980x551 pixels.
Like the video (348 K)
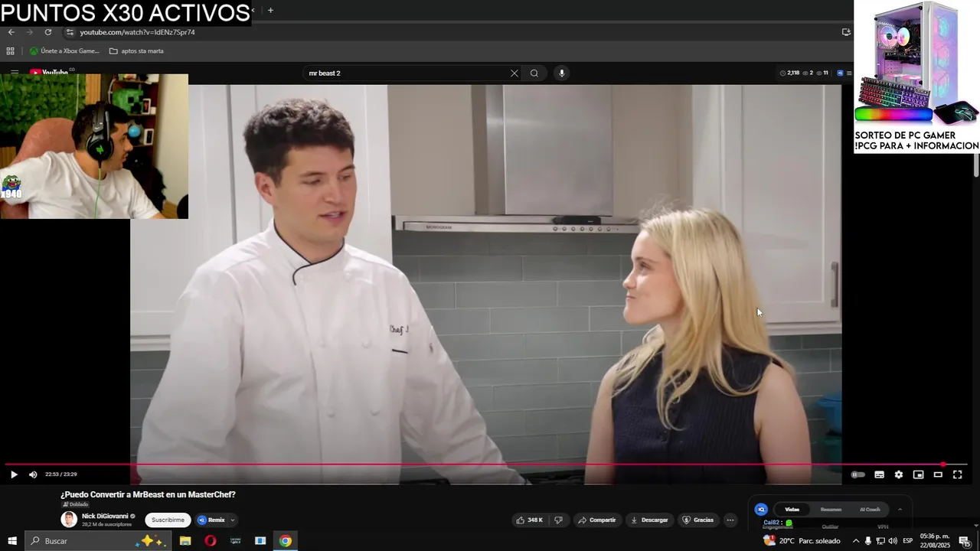[529, 520]
